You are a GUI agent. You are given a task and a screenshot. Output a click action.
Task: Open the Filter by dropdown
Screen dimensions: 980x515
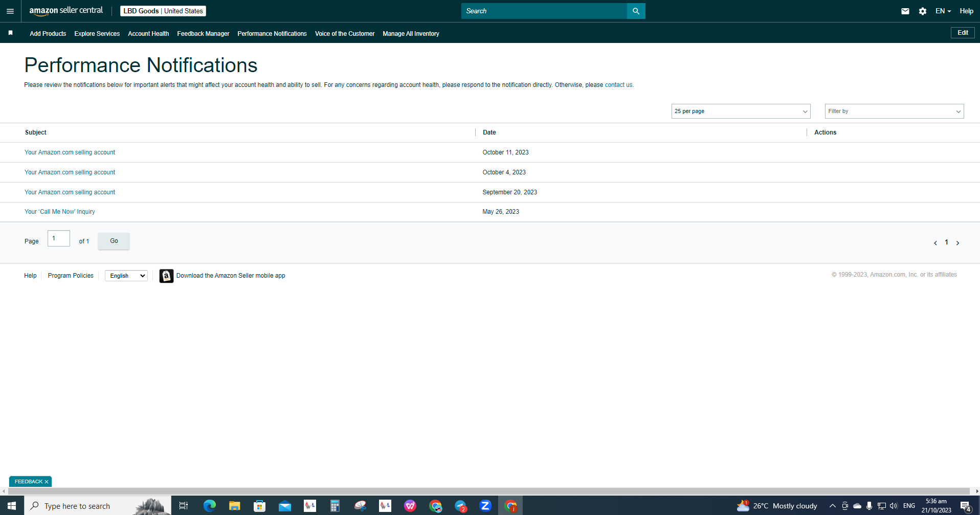click(894, 111)
